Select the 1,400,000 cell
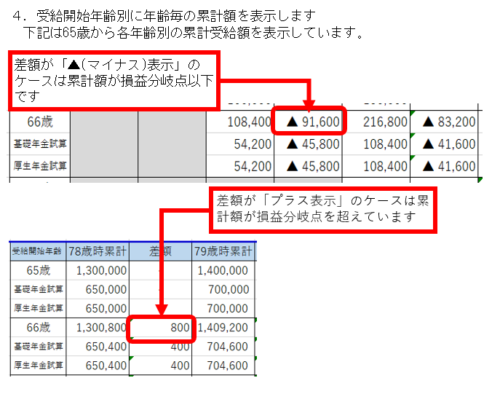This screenshot has height=394, width=500. (223, 270)
